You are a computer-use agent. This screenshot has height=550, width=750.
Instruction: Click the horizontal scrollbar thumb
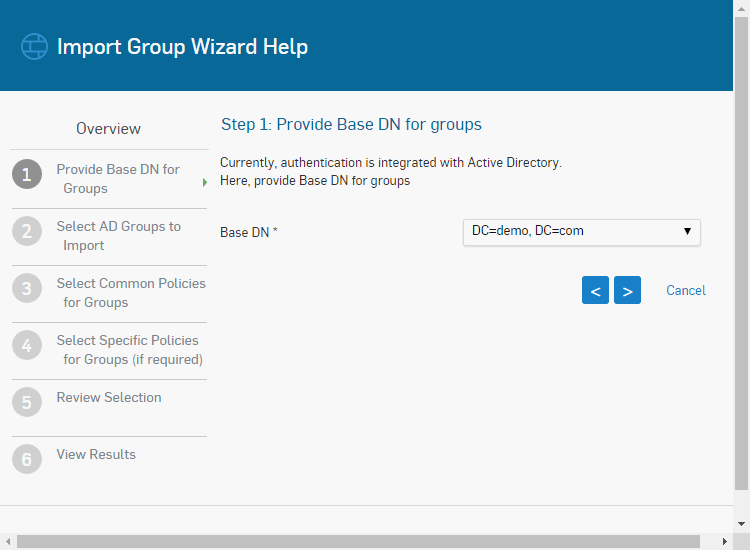click(x=358, y=541)
